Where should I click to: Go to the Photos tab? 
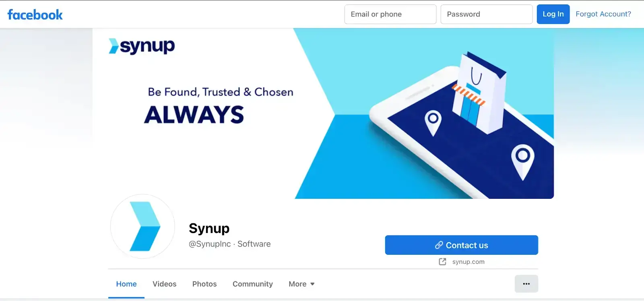click(x=204, y=284)
